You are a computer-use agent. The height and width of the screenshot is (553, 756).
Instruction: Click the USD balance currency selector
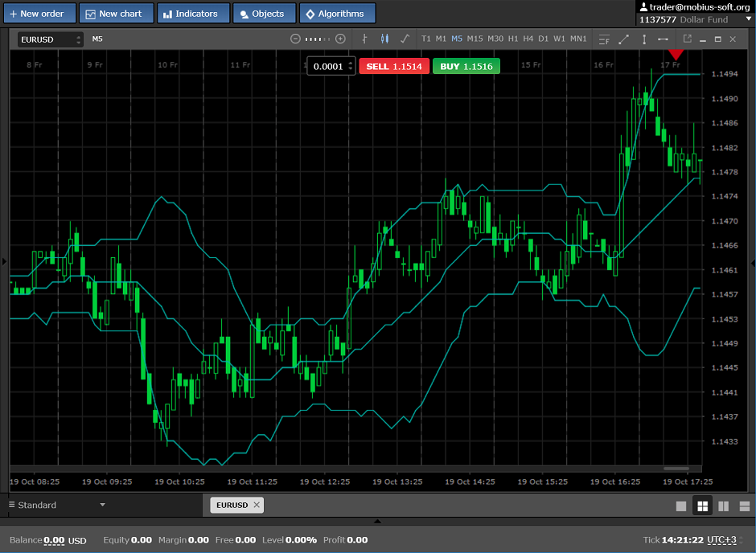(77, 540)
